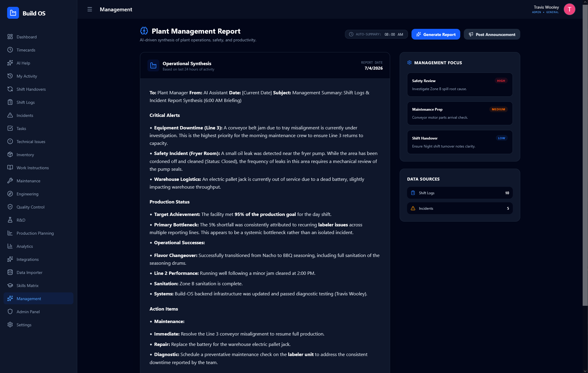Click the R&D flask icon
The image size is (588, 373).
(10, 220)
